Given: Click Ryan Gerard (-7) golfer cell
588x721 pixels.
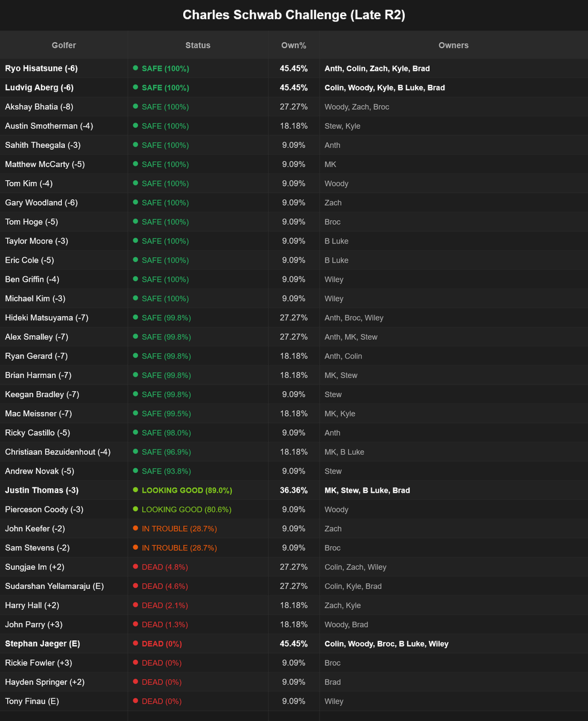Looking at the screenshot, I should (x=64, y=356).
